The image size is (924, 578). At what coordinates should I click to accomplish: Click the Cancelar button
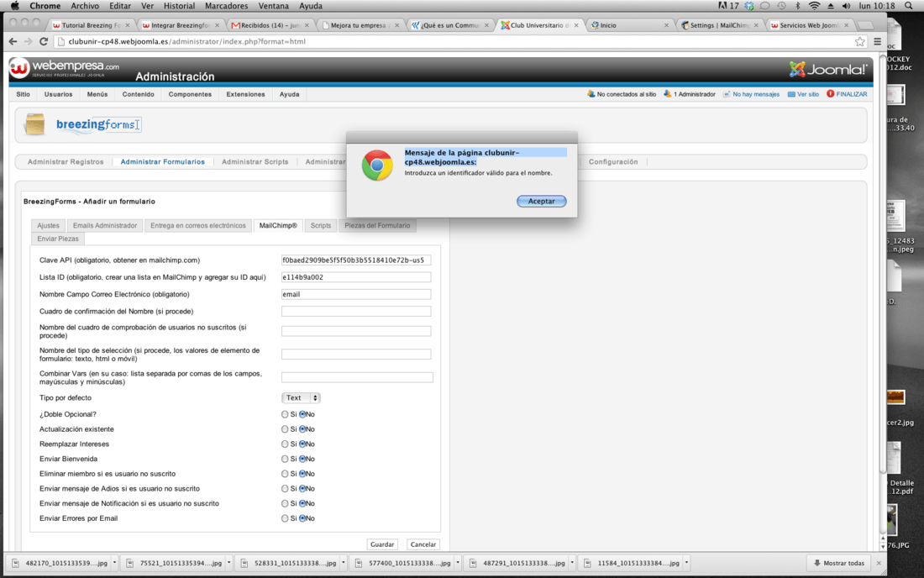point(423,544)
